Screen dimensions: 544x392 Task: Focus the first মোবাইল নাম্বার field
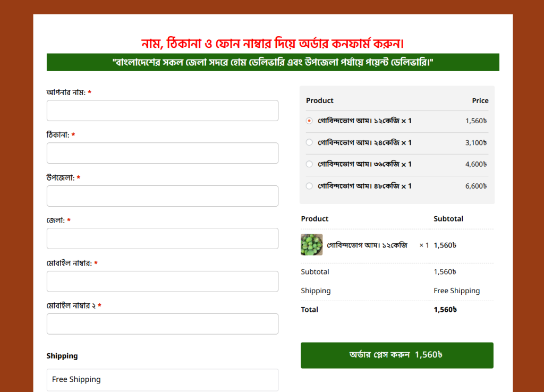pos(163,282)
